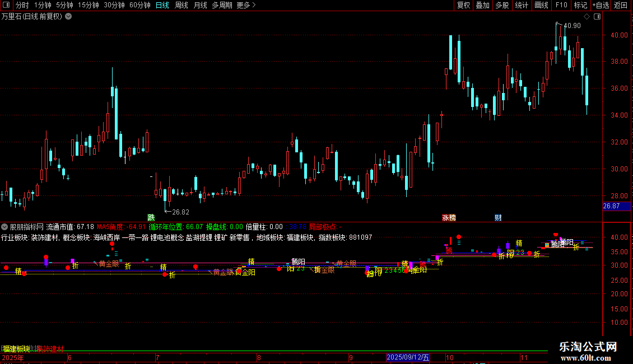Screen dimensions: 633x364
Task: Expand the 股朋指标网 indicator dropdown arrow
Action: tap(4, 227)
